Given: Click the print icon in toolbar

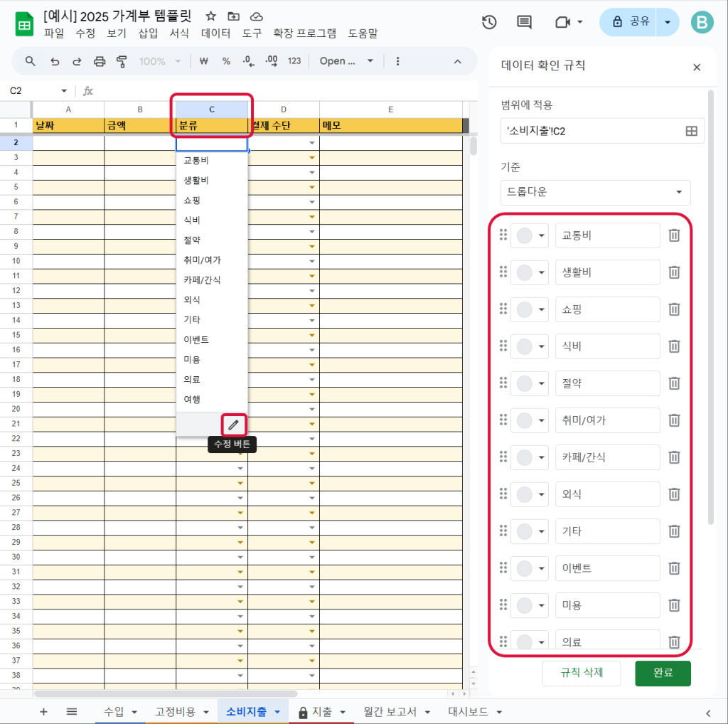Looking at the screenshot, I should [x=100, y=61].
